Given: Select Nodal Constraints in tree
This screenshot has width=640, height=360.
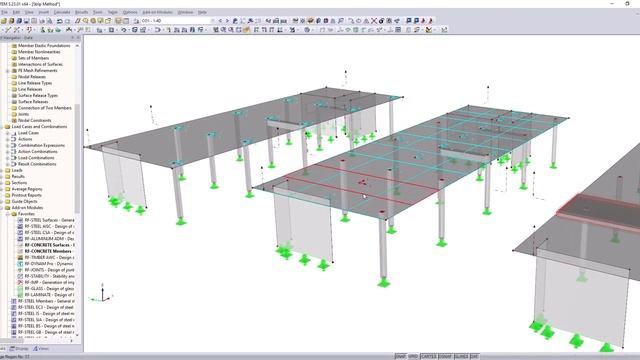Looking at the screenshot, I should click(x=35, y=120).
